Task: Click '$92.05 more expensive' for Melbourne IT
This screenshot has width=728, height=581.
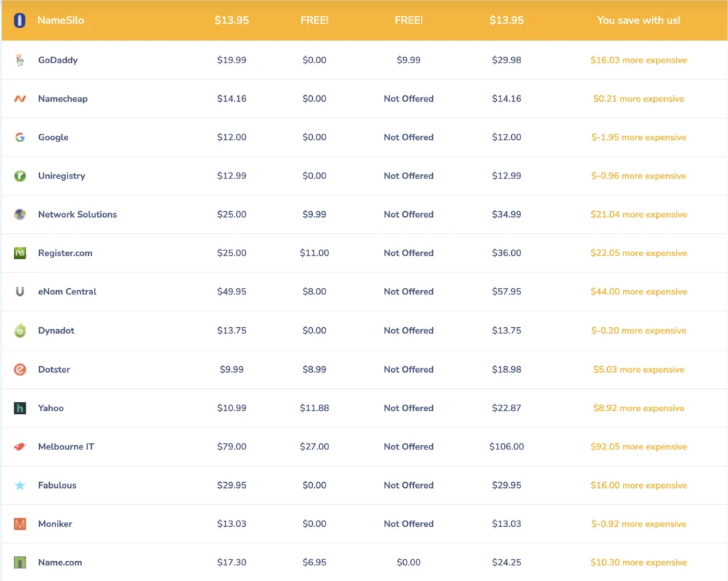Action: click(x=639, y=447)
